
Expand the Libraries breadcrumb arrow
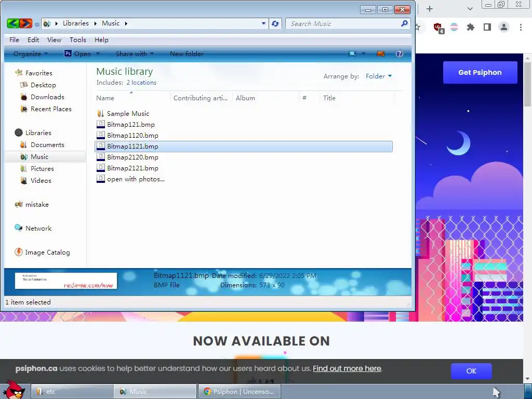point(96,23)
